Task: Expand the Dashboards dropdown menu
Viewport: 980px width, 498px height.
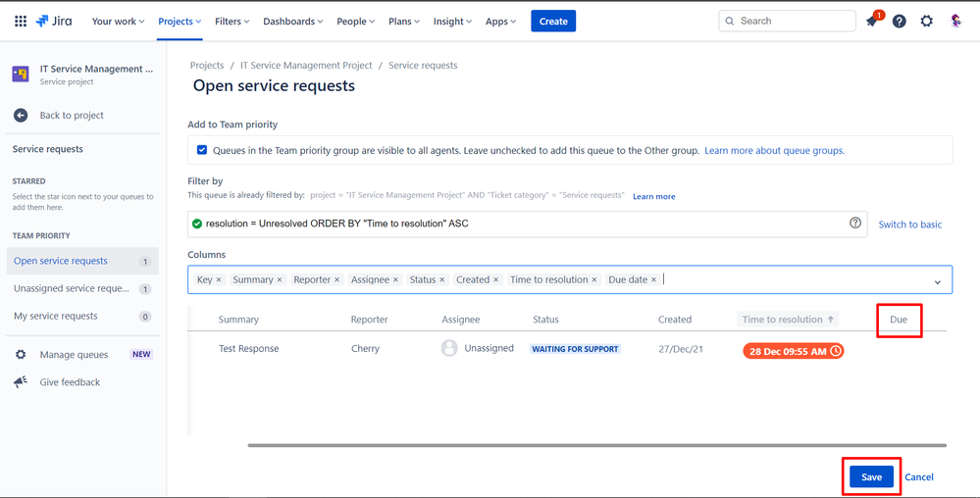Action: (293, 22)
